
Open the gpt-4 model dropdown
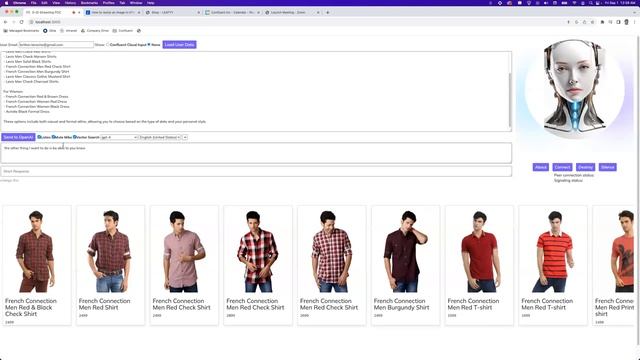pos(119,138)
